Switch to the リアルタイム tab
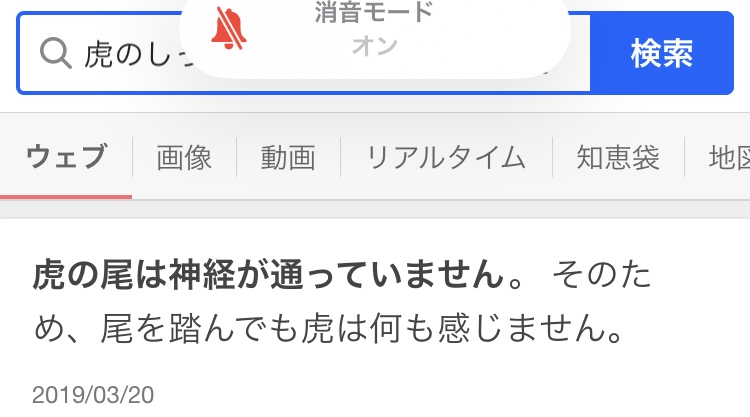The height and width of the screenshot is (417, 750). pos(446,158)
